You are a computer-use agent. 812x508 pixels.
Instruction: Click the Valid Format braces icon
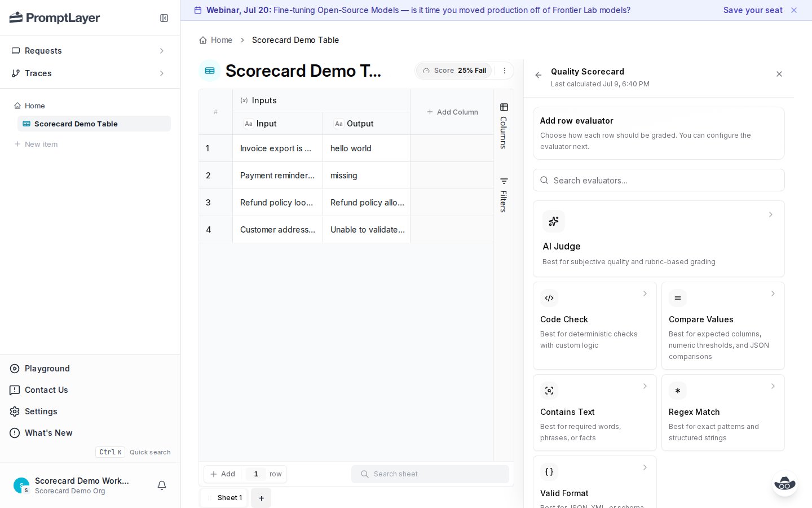point(549,472)
